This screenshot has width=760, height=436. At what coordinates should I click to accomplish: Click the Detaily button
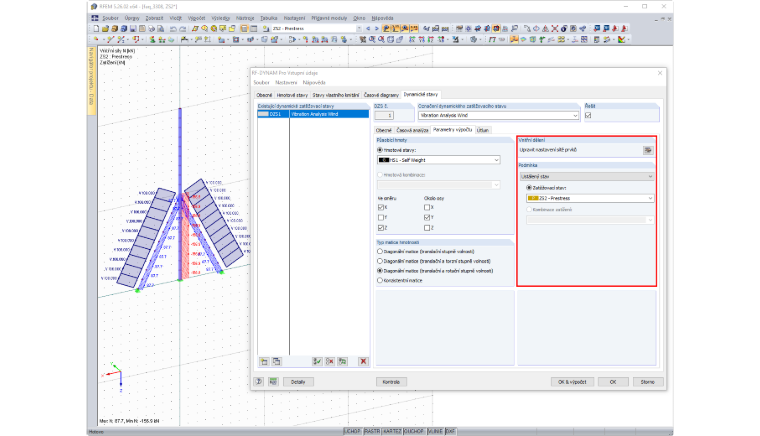point(298,382)
